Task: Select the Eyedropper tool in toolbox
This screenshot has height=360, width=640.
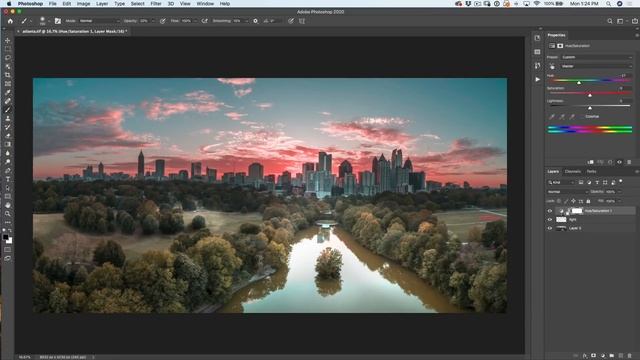Action: (x=8, y=92)
